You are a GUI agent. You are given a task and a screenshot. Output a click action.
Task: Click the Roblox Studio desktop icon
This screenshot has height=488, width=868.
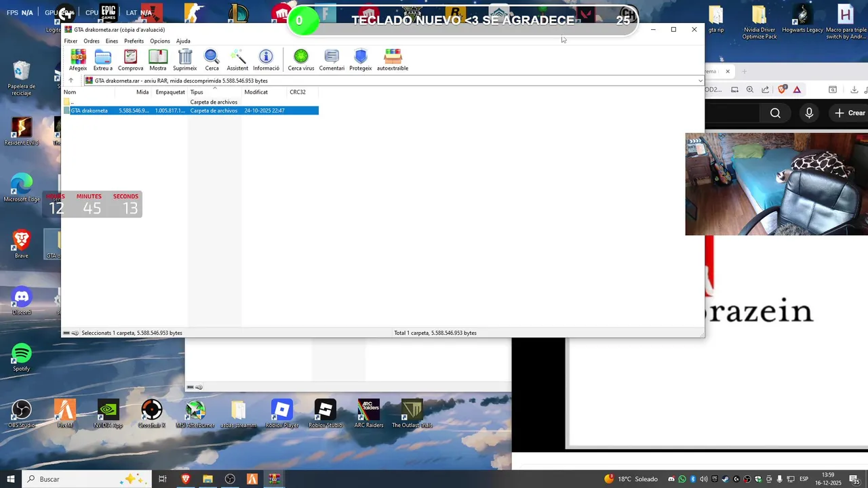325,414
